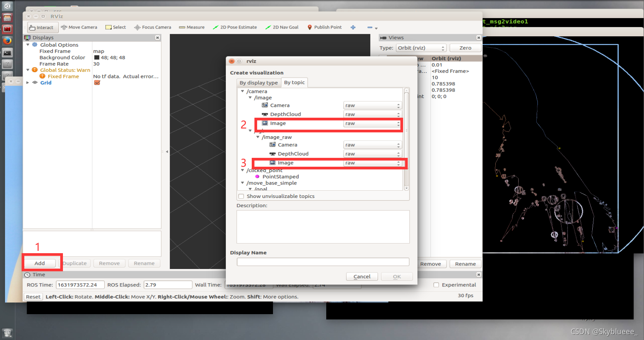Viewport: 644px width, 340px height.
Task: Select the Move Camera tool
Action: coord(79,27)
